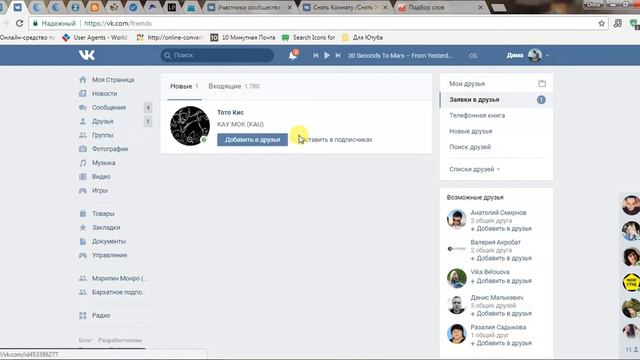The image size is (640, 360).
Task: Open the Дима profile dropdown menu
Action: [527, 55]
